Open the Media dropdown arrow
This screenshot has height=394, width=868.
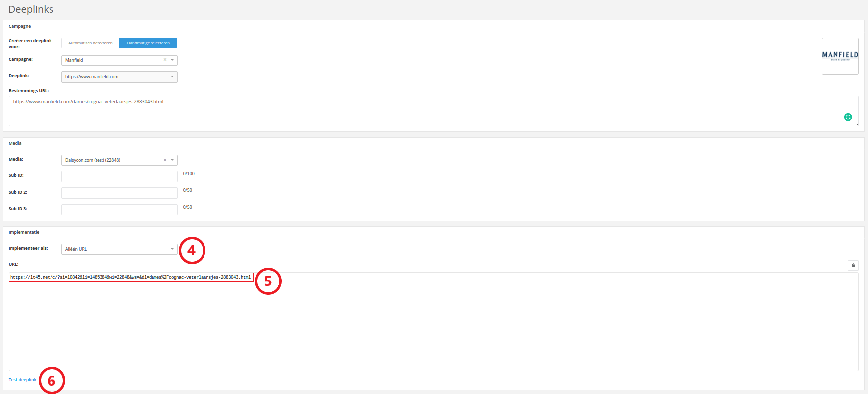(x=172, y=160)
